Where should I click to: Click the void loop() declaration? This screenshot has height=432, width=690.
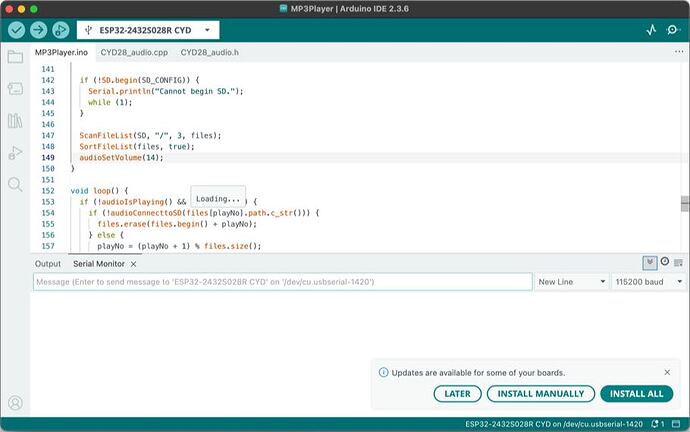pos(99,191)
